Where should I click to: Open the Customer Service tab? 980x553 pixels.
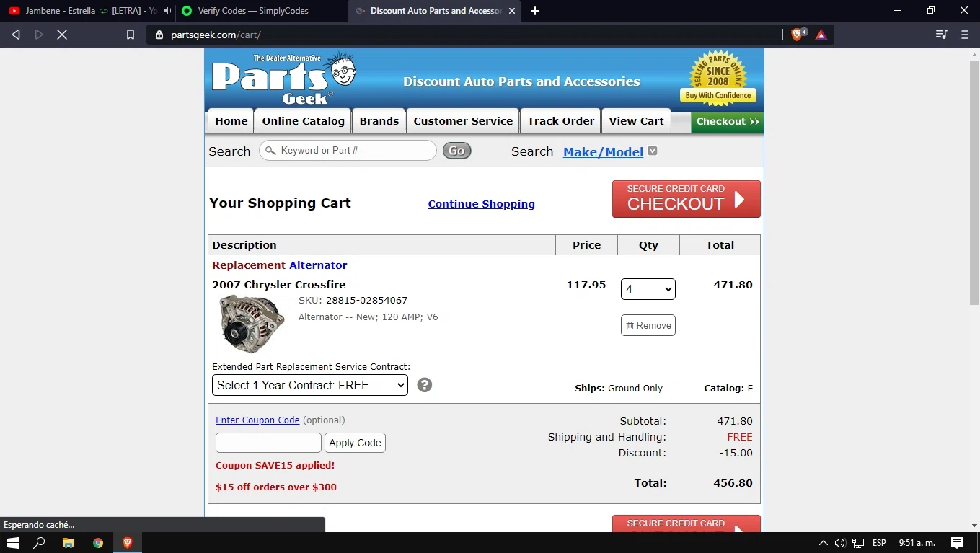click(x=463, y=121)
